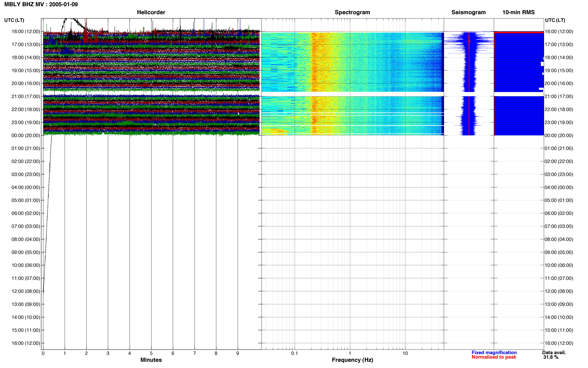Select the Frequency (Hz) axis title

point(352,360)
